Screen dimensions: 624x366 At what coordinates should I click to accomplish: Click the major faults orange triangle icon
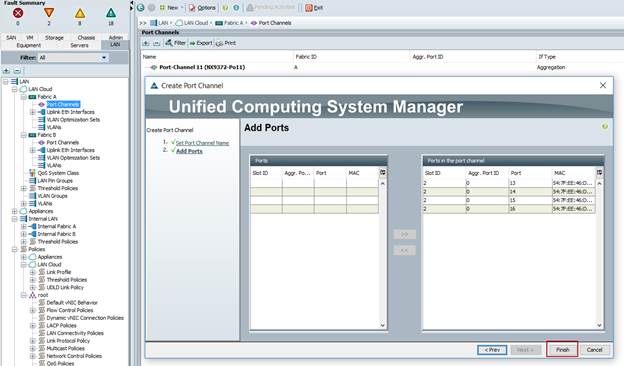tap(49, 13)
